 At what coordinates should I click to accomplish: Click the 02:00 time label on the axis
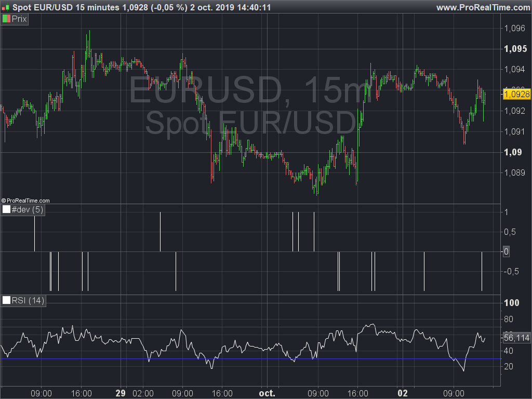tap(143, 393)
